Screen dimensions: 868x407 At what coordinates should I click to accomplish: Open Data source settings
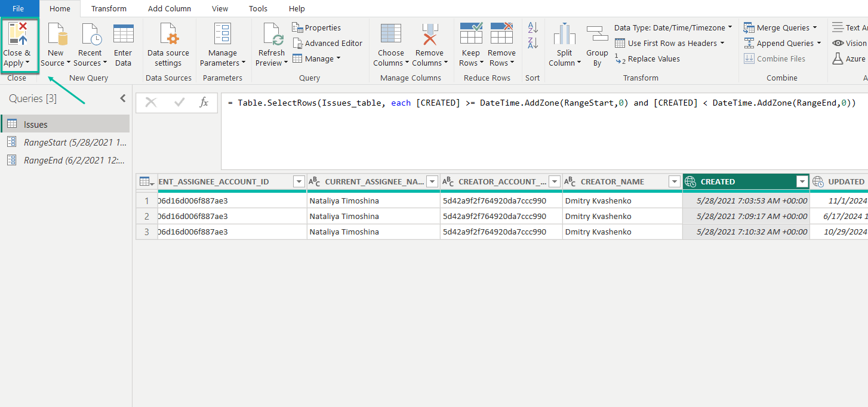click(x=168, y=35)
